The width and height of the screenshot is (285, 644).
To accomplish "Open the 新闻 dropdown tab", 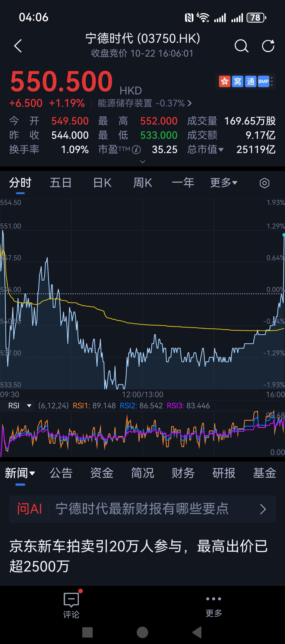I will 20,473.
